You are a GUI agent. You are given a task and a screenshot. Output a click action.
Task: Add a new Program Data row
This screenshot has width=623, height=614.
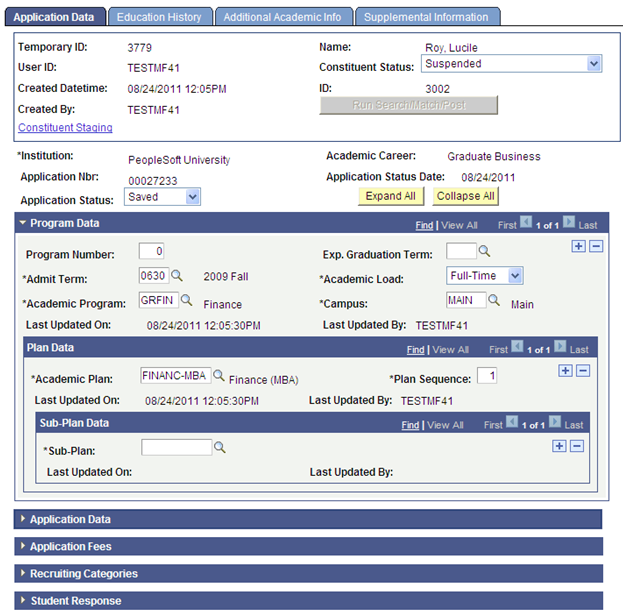578,246
